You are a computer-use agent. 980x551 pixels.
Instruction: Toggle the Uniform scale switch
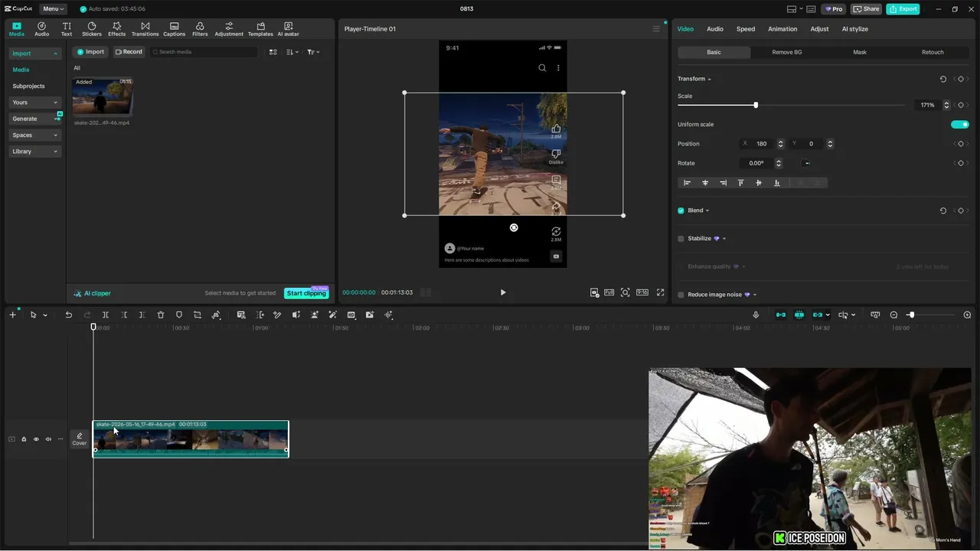coord(960,124)
